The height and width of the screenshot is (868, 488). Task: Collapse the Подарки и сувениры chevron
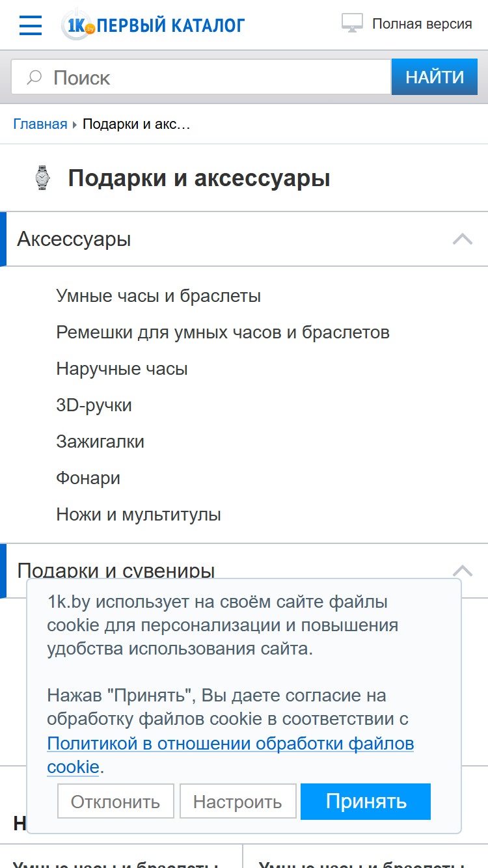tap(463, 571)
